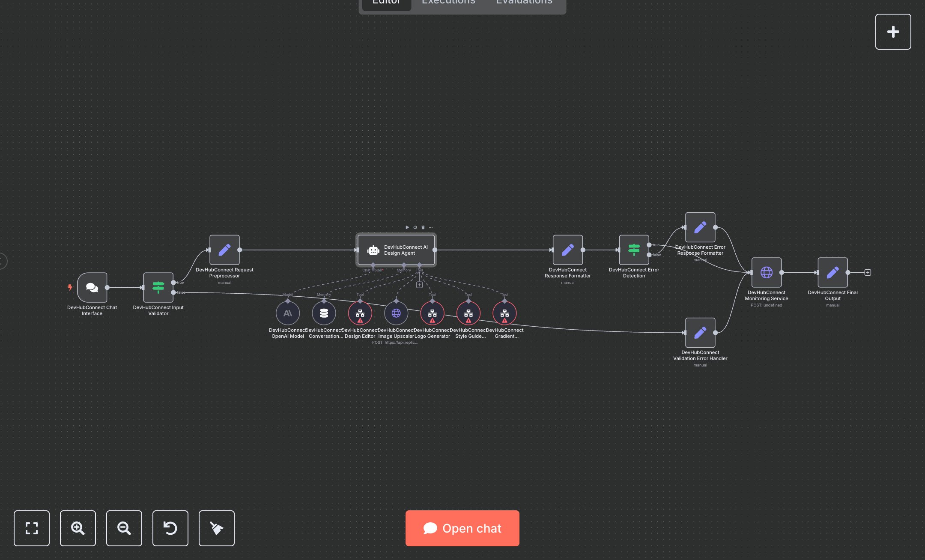Delete the AI Design Agent node
925x560 pixels.
(x=423, y=227)
